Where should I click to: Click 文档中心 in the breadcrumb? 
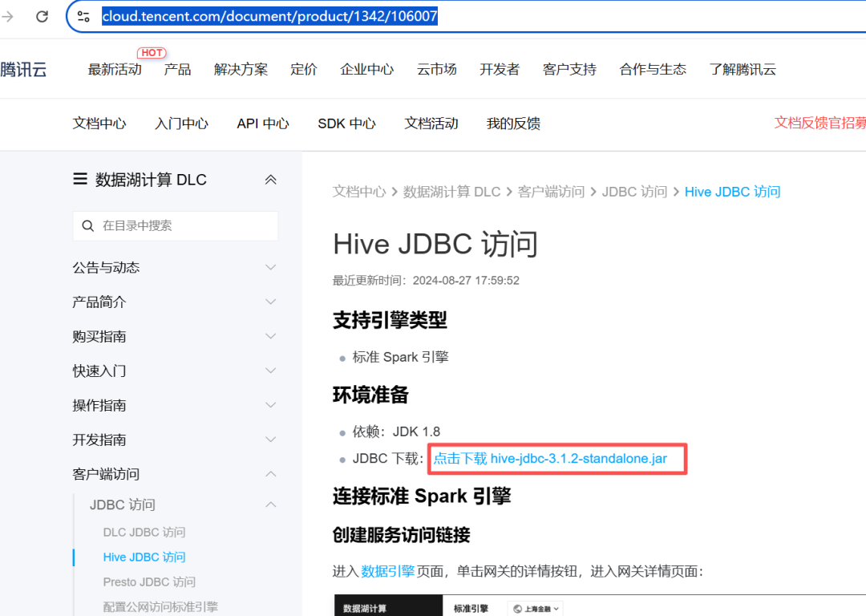[359, 192]
